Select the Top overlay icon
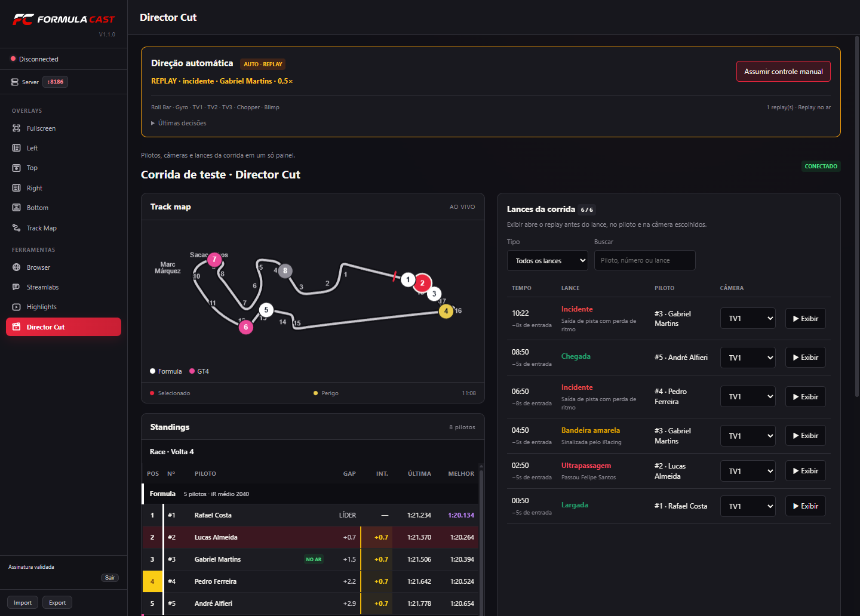This screenshot has width=860, height=616. click(x=16, y=168)
